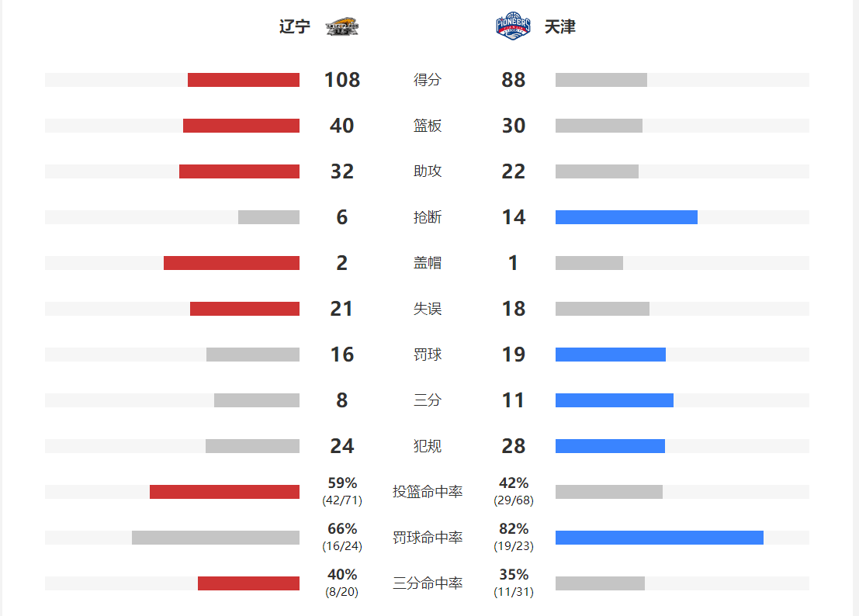Image resolution: width=859 pixels, height=616 pixels.
Task: Click Tianjin's blue 罚球命中率 bar
Action: coord(660,538)
